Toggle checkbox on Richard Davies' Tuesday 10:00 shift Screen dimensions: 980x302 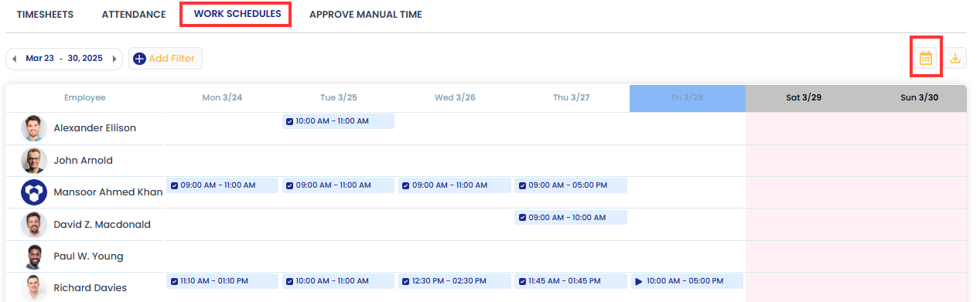[290, 281]
